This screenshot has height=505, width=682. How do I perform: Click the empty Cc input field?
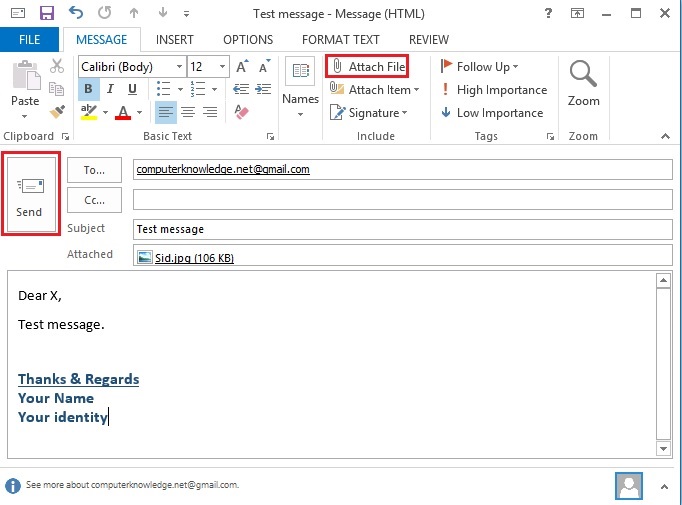click(403, 199)
